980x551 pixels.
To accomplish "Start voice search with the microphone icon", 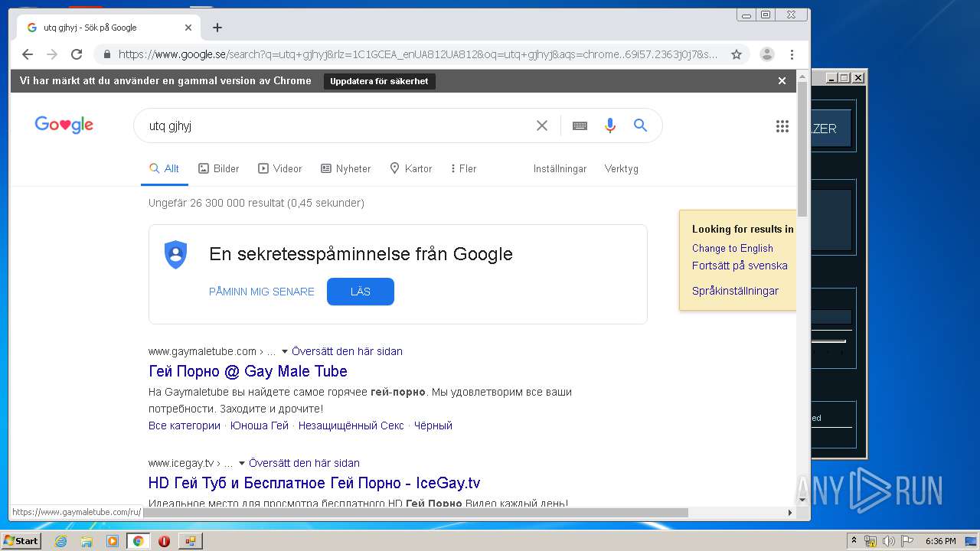I will 609,126.
